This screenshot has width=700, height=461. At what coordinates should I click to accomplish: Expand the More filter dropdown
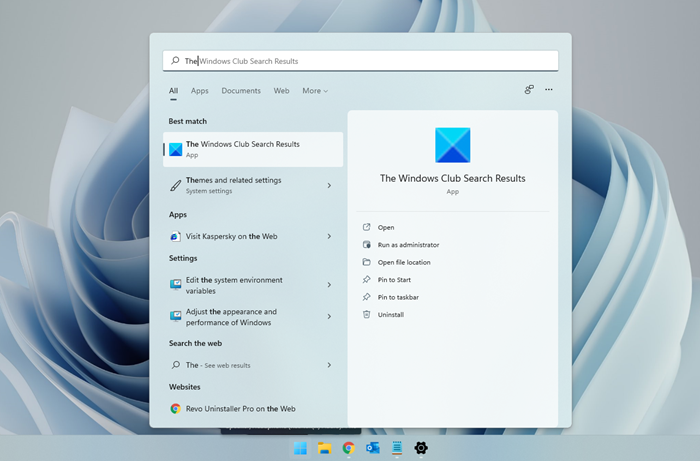(315, 91)
